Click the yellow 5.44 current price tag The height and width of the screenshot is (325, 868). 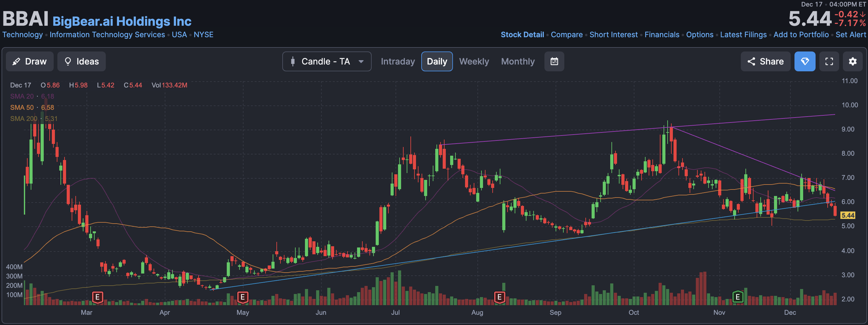tap(848, 215)
